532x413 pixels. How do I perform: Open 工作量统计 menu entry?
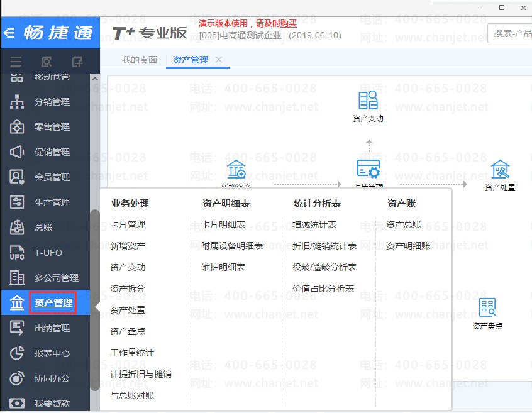click(x=132, y=353)
